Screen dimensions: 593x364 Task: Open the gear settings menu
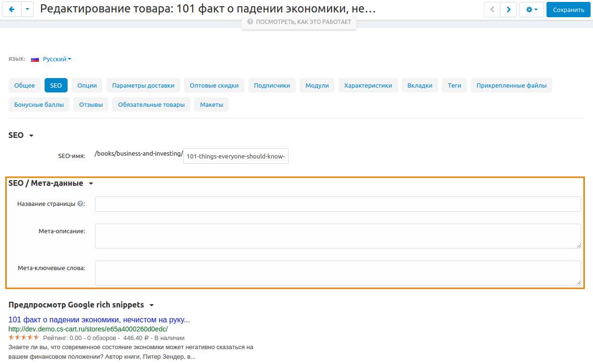(531, 10)
